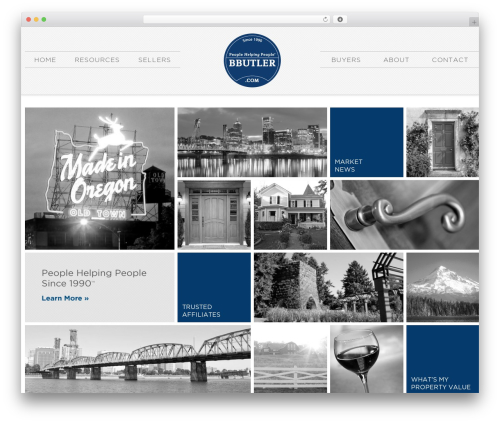Go to the BUYERS page
Viewport: 500px width, 423px height.
point(346,60)
